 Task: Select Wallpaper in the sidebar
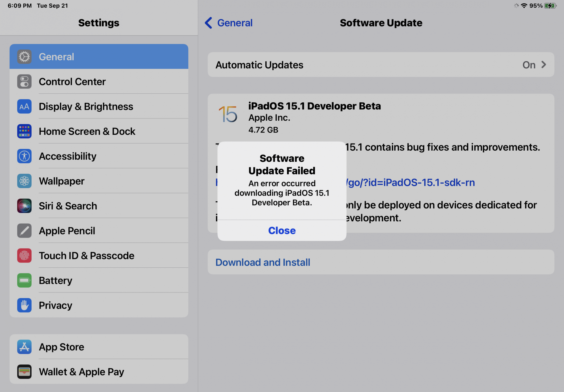[x=99, y=181]
